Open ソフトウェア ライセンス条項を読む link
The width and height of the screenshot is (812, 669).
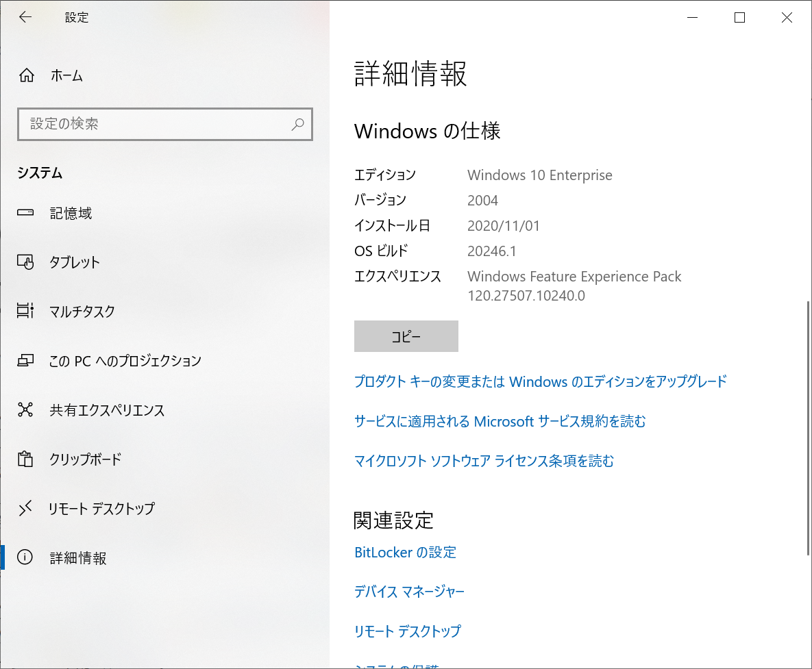pos(484,460)
